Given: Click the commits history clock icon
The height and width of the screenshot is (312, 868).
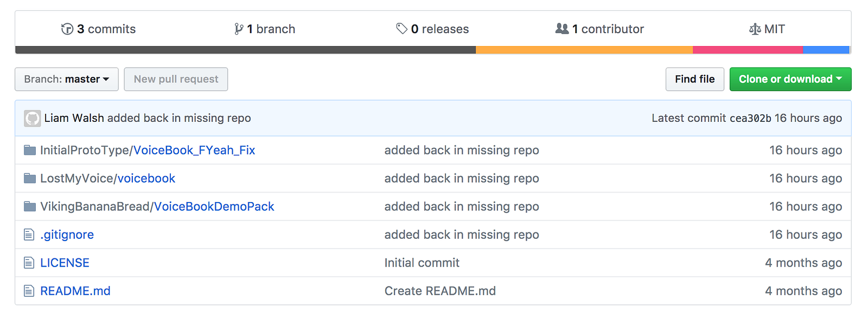Looking at the screenshot, I should click(67, 29).
